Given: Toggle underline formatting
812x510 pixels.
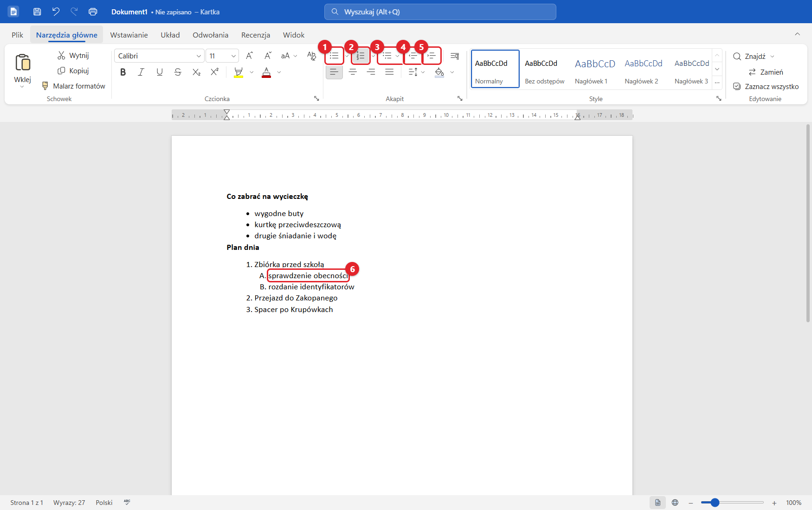Looking at the screenshot, I should 160,72.
